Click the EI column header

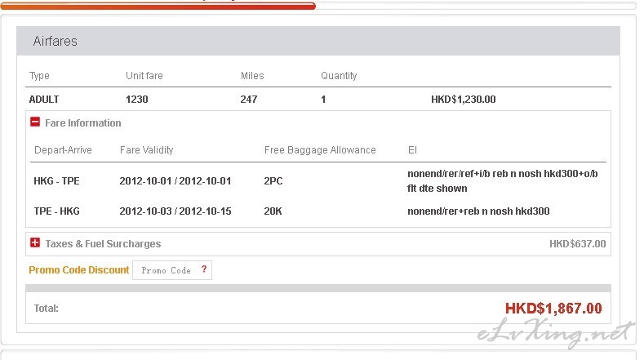pyautogui.click(x=412, y=150)
